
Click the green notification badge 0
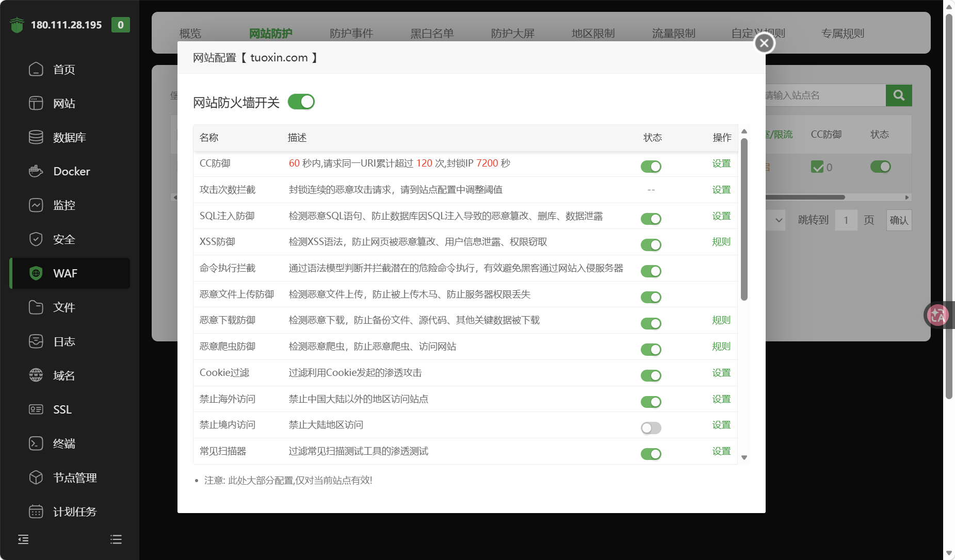click(x=121, y=25)
